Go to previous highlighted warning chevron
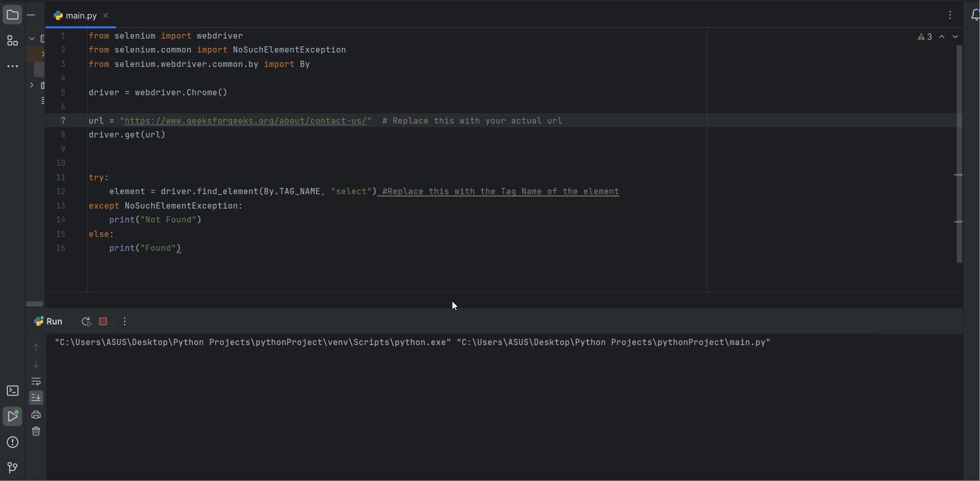This screenshot has height=481, width=980. point(942,37)
